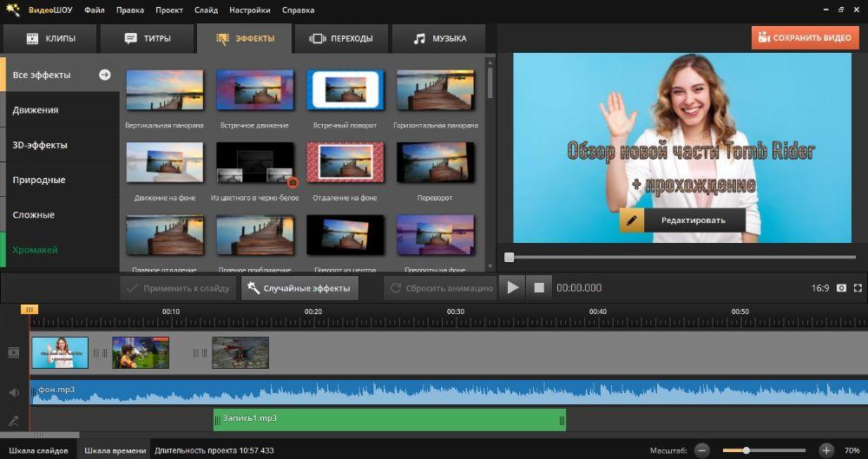Select the third clip on the timeline
868x459 pixels.
pos(240,352)
